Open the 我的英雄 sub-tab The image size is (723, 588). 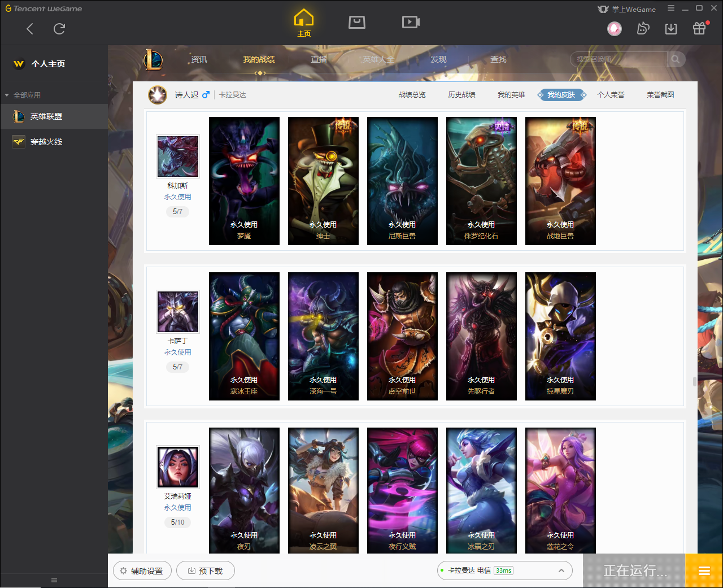click(x=511, y=95)
